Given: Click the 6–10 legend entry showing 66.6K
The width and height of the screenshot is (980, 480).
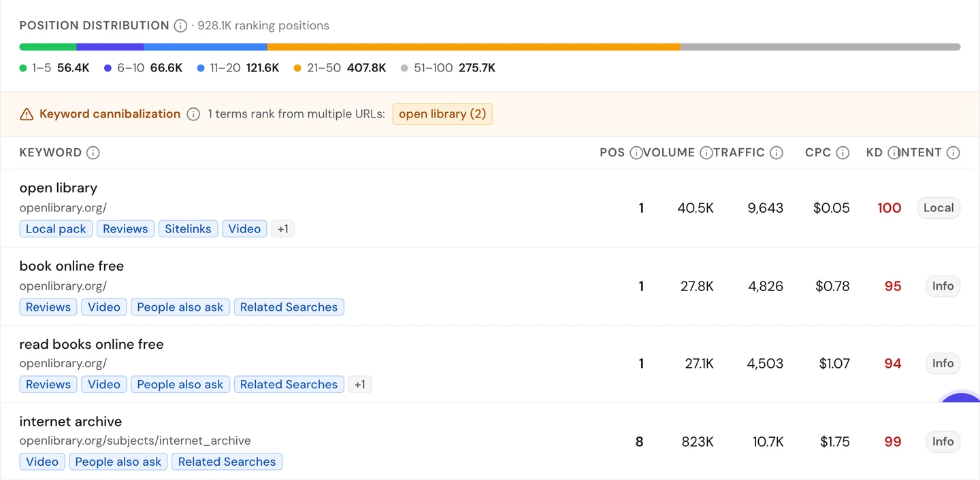Looking at the screenshot, I should (x=144, y=68).
